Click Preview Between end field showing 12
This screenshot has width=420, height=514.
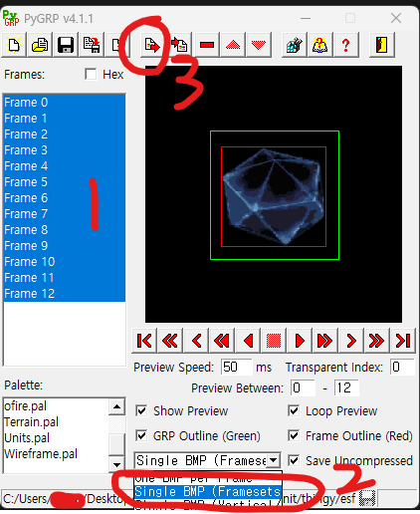[346, 387]
